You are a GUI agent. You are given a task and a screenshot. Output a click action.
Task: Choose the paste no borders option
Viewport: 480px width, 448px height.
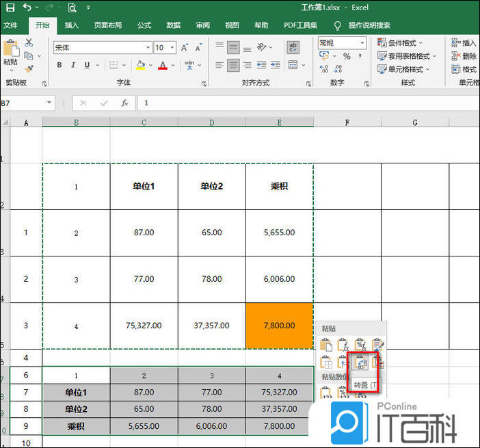tap(326, 363)
